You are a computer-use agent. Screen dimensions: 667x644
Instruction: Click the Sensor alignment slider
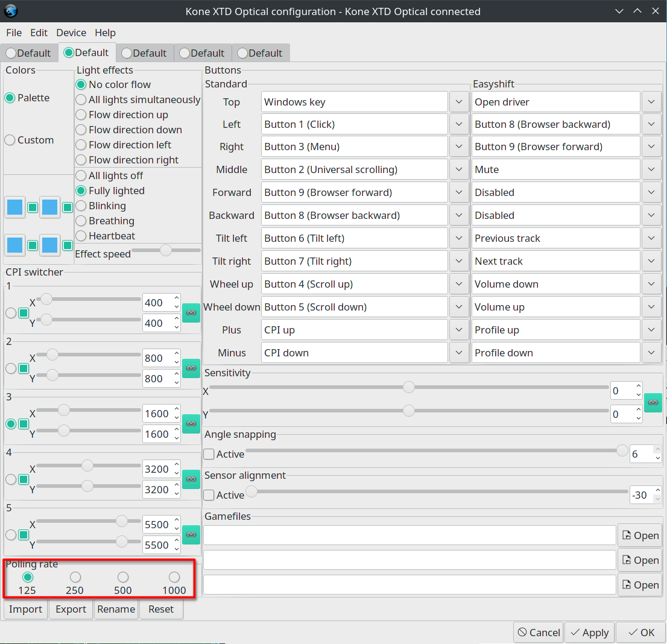(437, 491)
